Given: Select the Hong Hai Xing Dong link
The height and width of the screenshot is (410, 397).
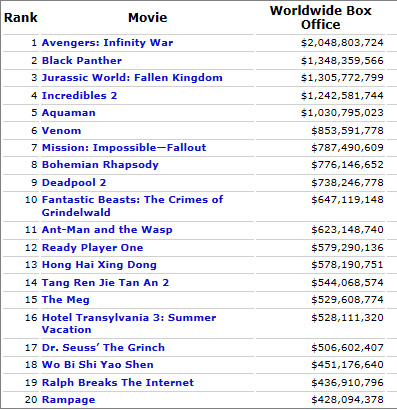Looking at the screenshot, I should pos(99,265).
